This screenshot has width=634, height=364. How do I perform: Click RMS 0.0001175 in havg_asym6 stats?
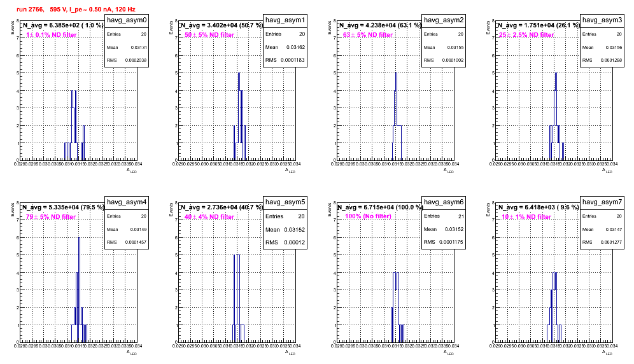[x=444, y=242]
